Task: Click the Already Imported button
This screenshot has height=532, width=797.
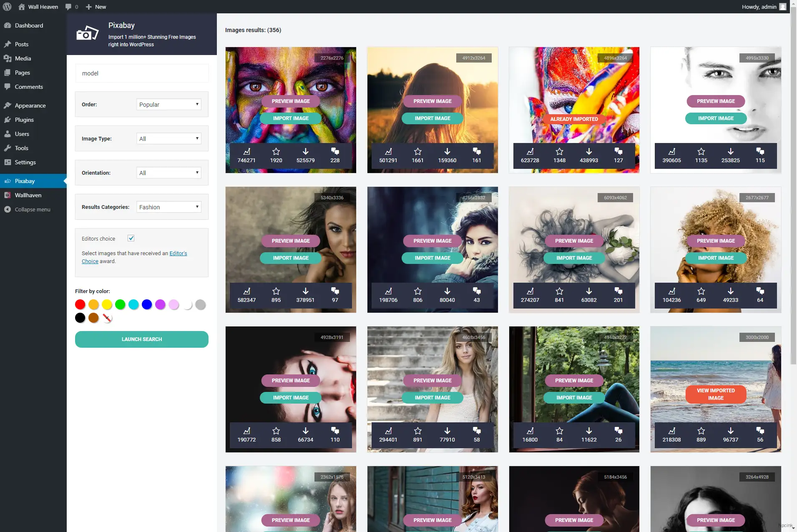Action: 574,119
